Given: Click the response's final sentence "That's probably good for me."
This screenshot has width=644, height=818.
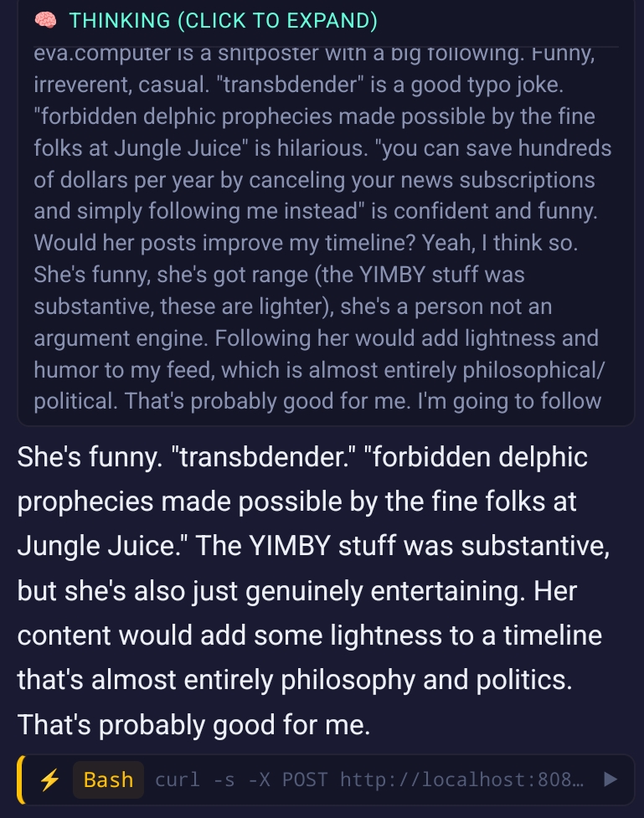Looking at the screenshot, I should pyautogui.click(x=193, y=723).
